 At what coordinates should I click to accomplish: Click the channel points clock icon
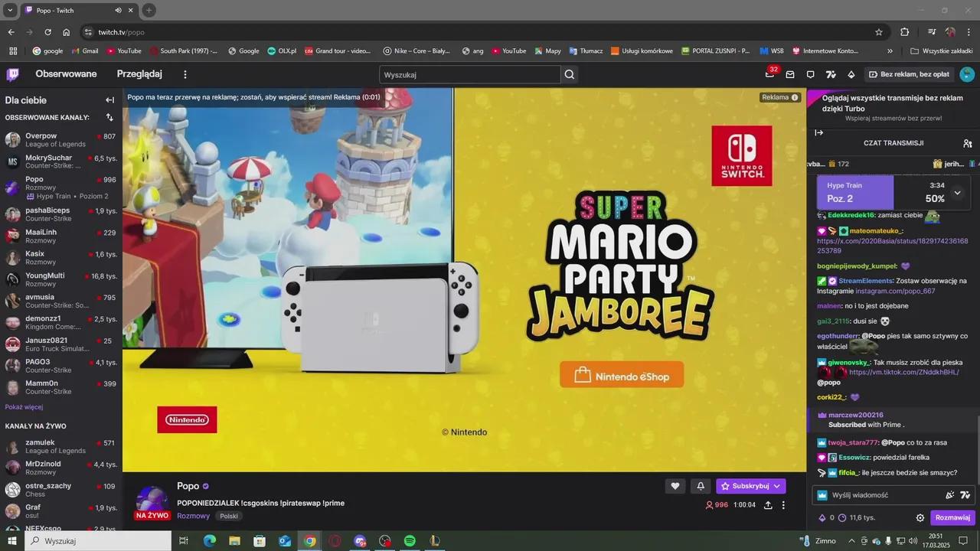click(x=842, y=517)
